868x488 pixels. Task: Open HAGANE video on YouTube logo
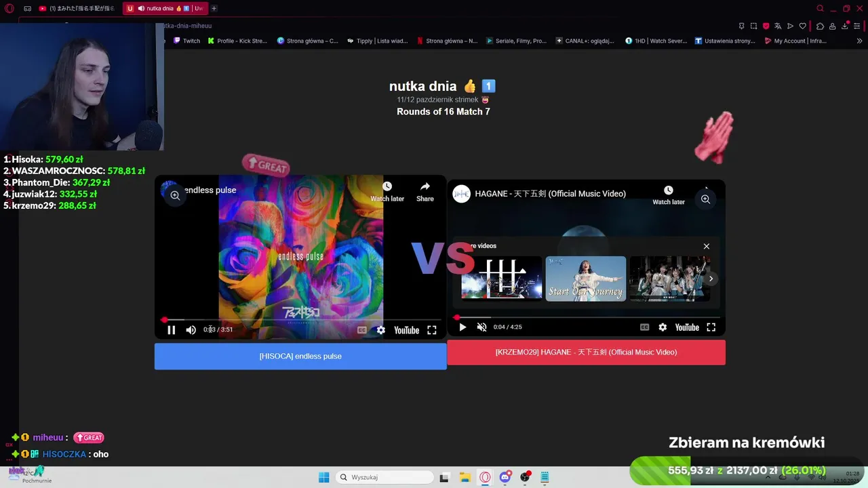[687, 327]
